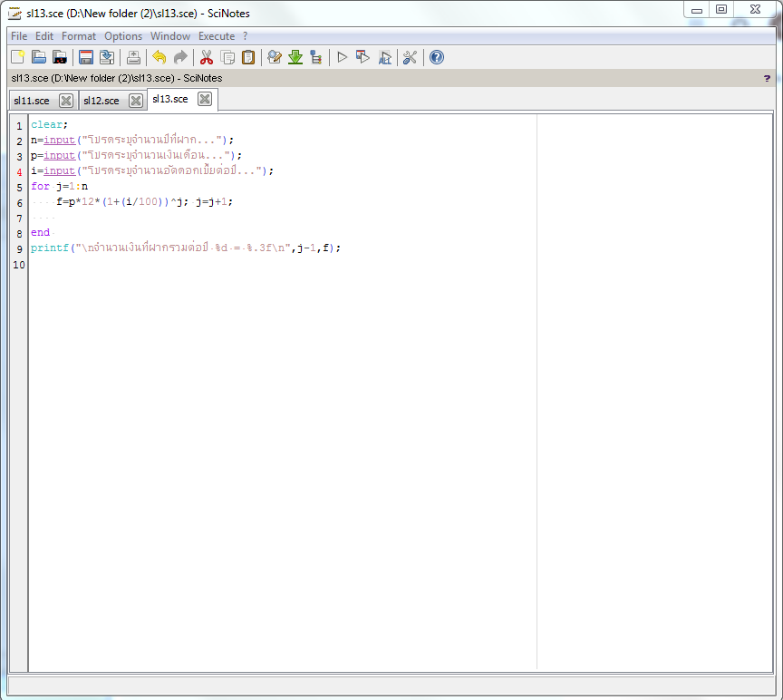Click 'for j=1:n' on line 5

(59, 186)
